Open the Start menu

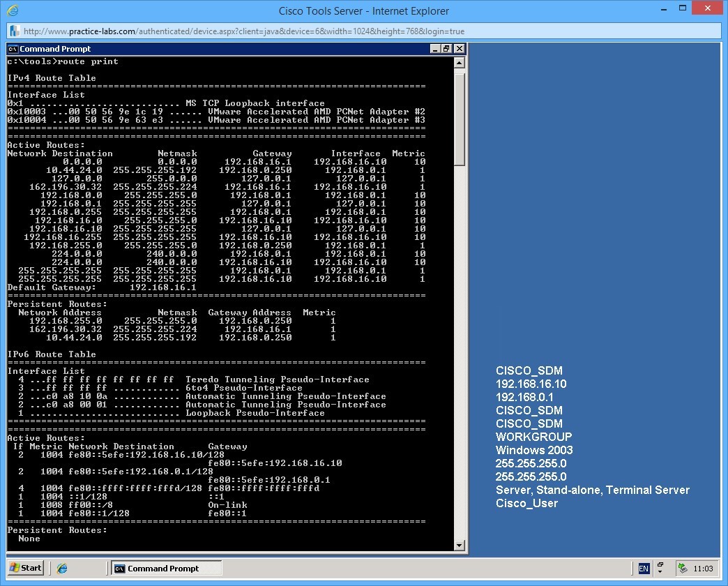pos(24,567)
